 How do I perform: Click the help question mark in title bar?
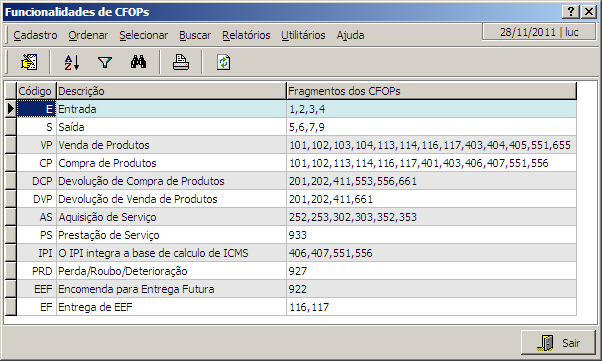pyautogui.click(x=571, y=12)
